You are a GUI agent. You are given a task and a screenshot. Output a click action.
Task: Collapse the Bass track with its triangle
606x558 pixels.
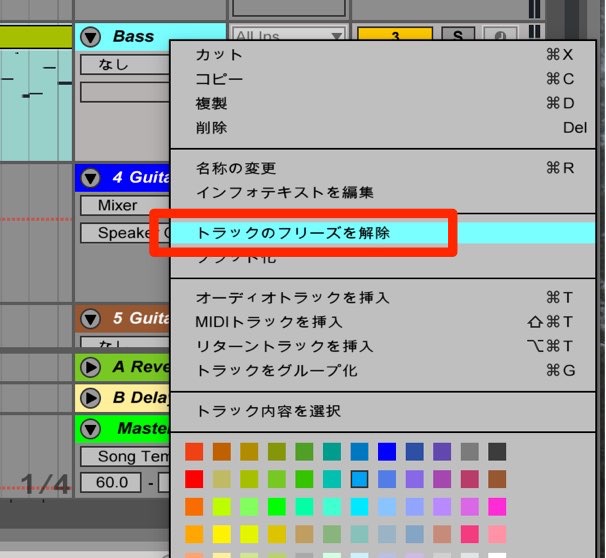coord(90,37)
